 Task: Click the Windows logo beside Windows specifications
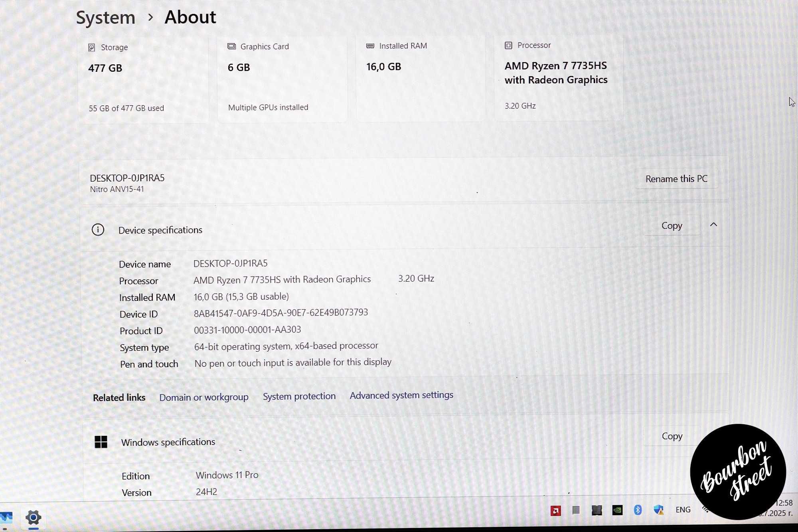pos(101,442)
